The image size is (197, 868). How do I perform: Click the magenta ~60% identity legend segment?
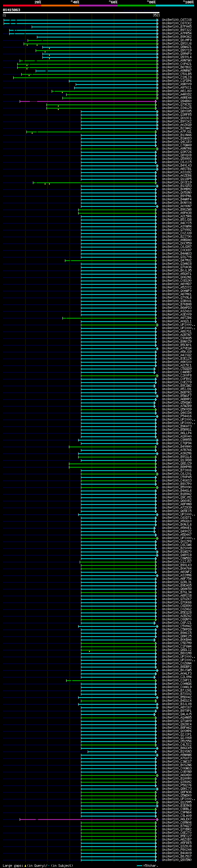[x=98, y=6]
